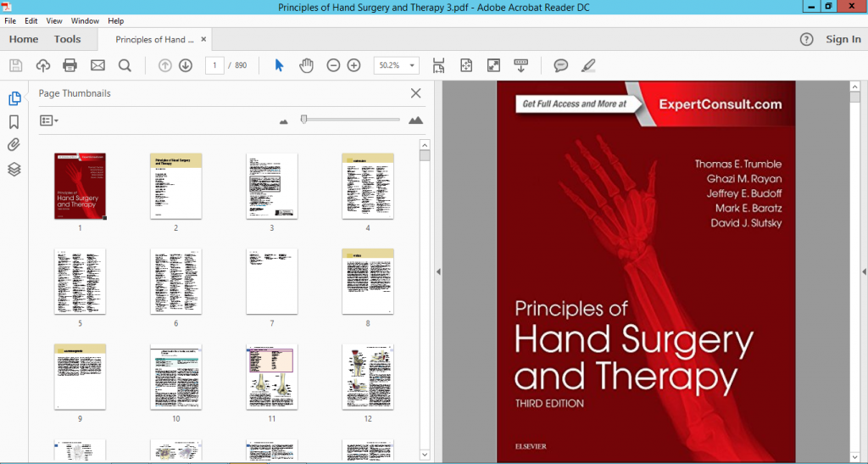Select the Principles of Hand document tab
Screen dimensions: 868x464
tap(154, 39)
